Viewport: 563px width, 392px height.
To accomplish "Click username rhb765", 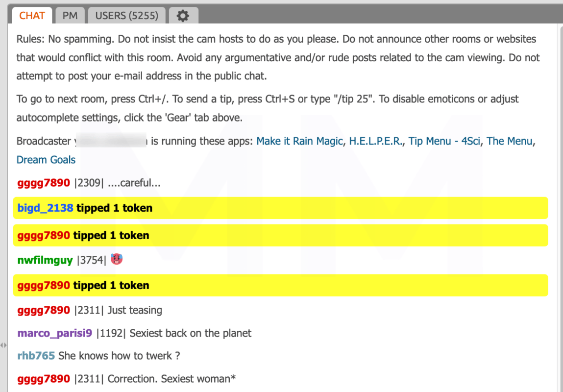I will (x=36, y=356).
